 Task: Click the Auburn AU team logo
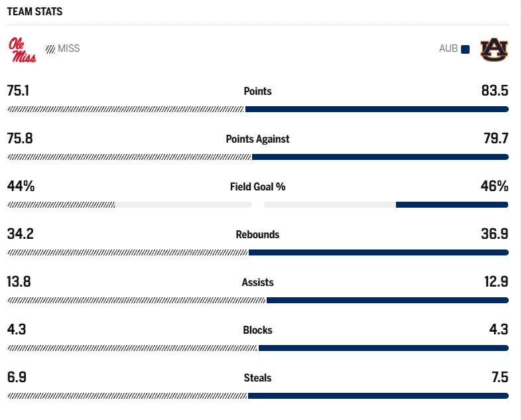tap(493, 49)
